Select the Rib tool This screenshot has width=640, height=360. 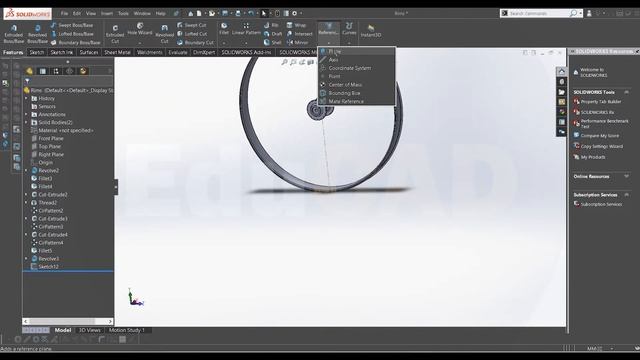(x=271, y=25)
